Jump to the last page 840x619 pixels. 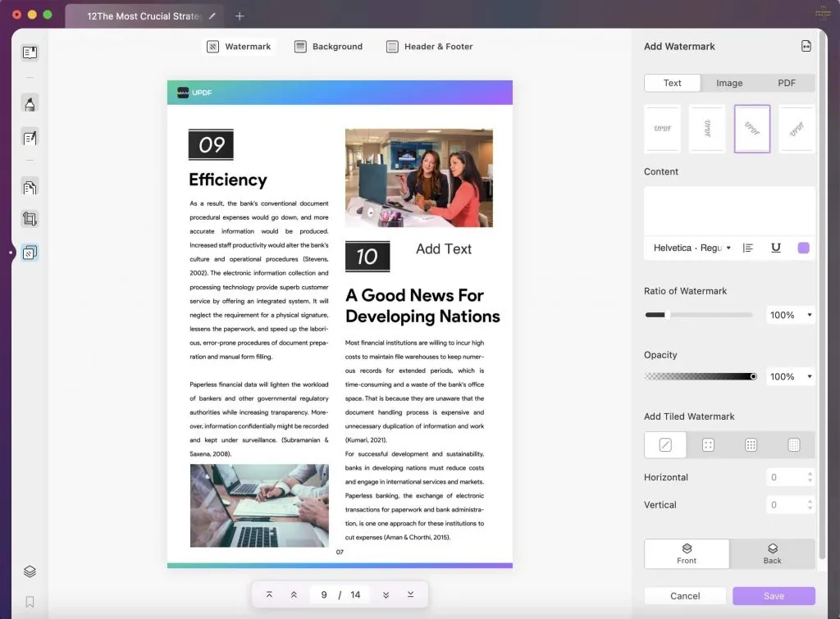click(410, 595)
